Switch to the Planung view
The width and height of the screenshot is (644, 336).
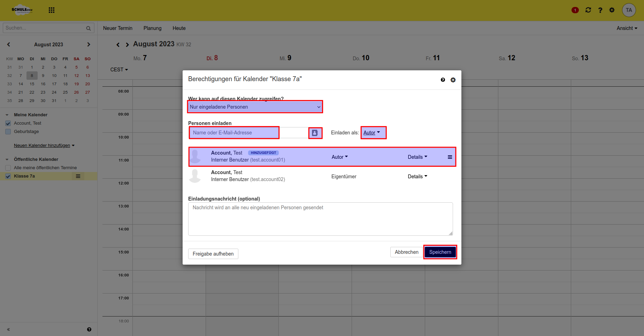pos(152,28)
